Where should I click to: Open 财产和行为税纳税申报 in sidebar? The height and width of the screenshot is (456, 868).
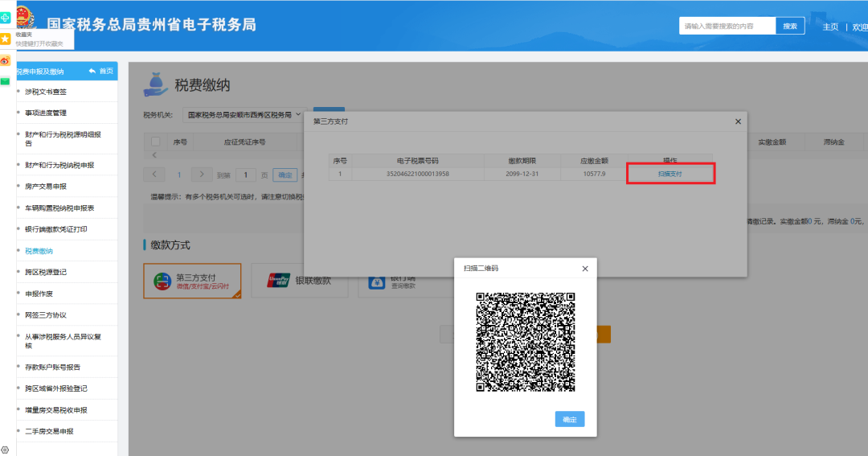tap(59, 165)
